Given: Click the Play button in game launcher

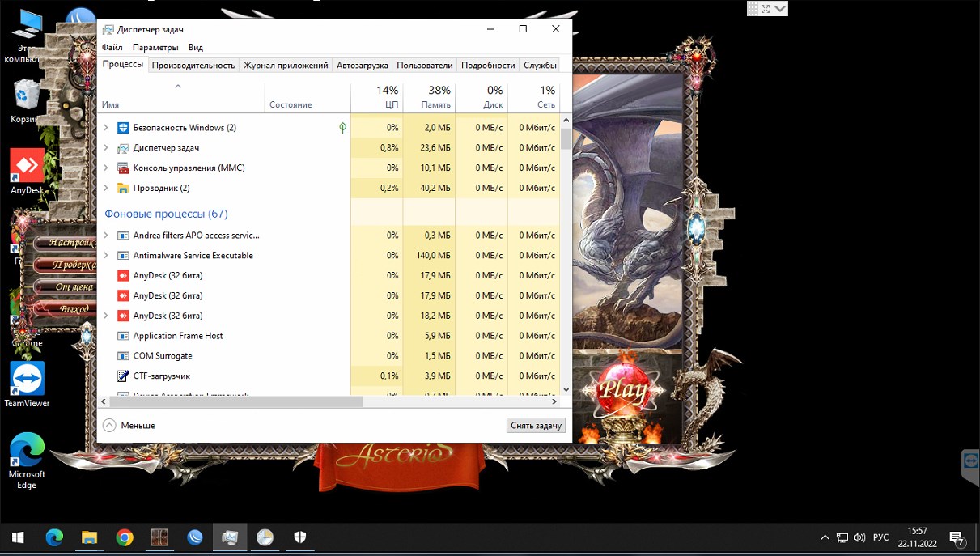Looking at the screenshot, I should pos(623,391).
